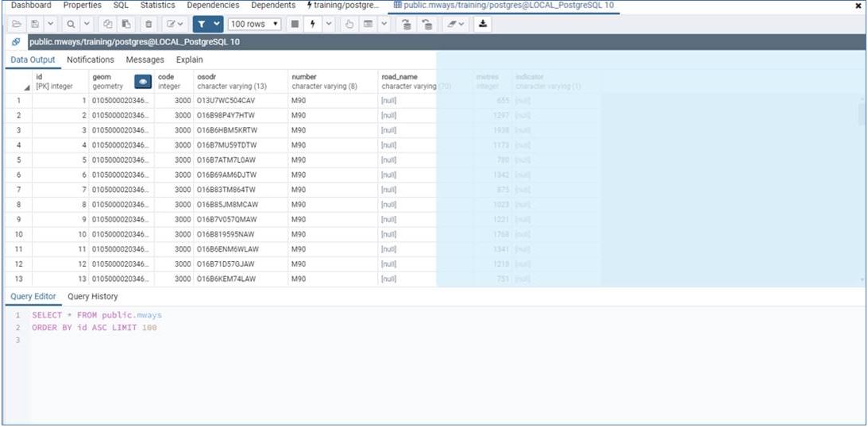Click the select-all grid corner cell

19,81
